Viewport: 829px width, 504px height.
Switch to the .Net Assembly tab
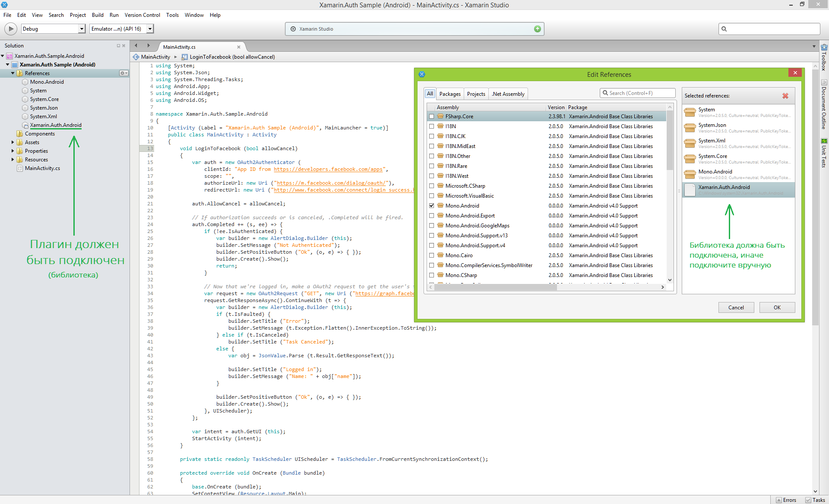tap(508, 94)
